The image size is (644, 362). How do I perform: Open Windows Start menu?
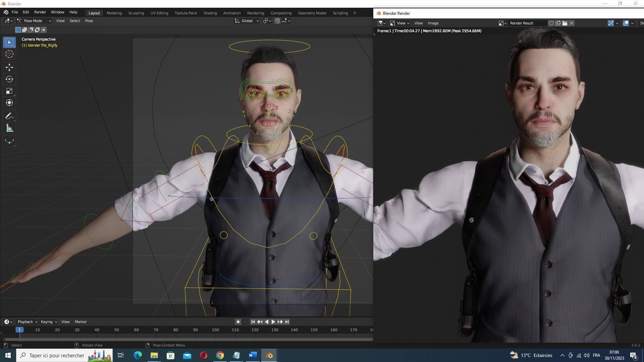click(x=8, y=355)
